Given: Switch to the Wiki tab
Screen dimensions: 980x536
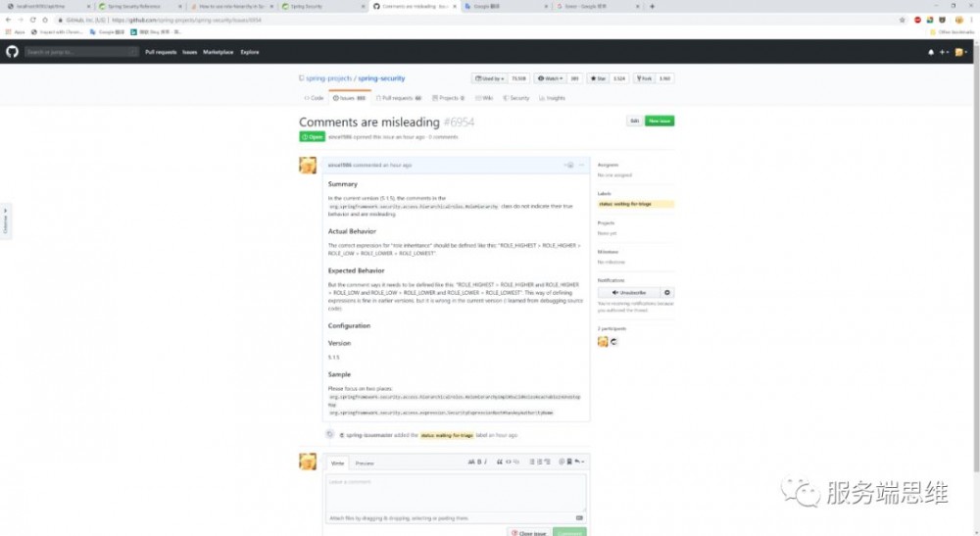Looking at the screenshot, I should 484,98.
